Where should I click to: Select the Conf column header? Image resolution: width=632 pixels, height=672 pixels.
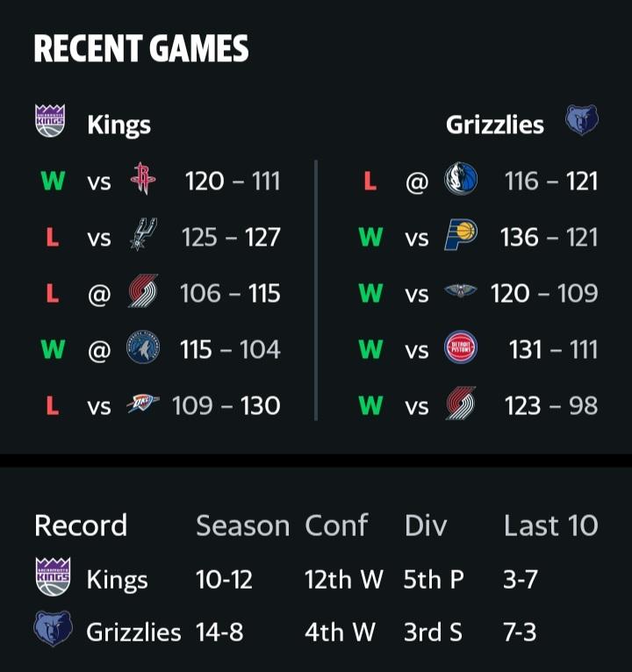tap(336, 525)
